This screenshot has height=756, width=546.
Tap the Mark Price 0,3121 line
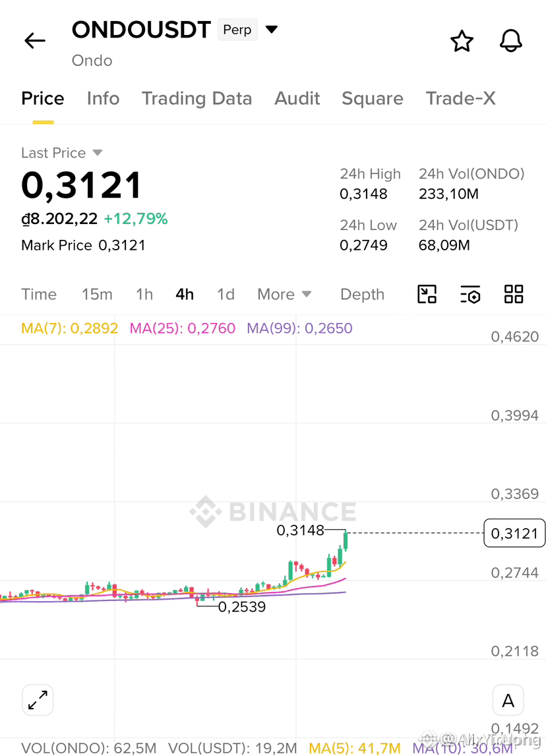[84, 245]
